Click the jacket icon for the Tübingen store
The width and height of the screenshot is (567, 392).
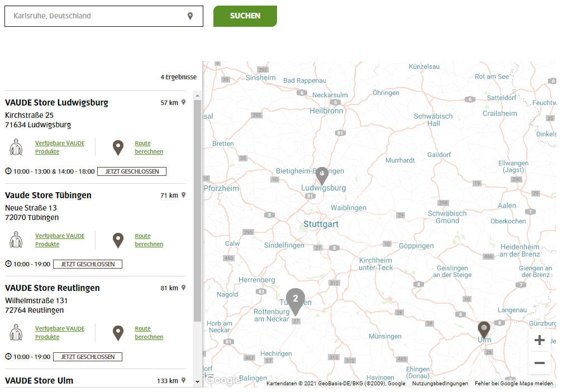(x=16, y=240)
